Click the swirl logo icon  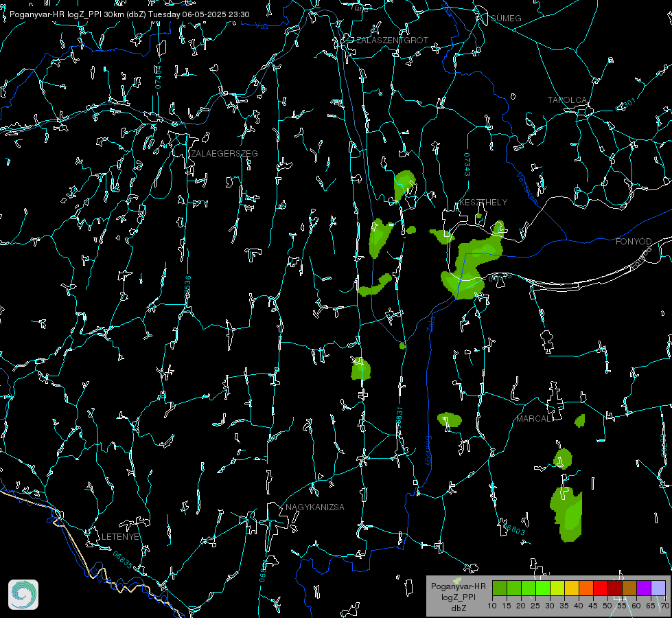click(x=23, y=595)
